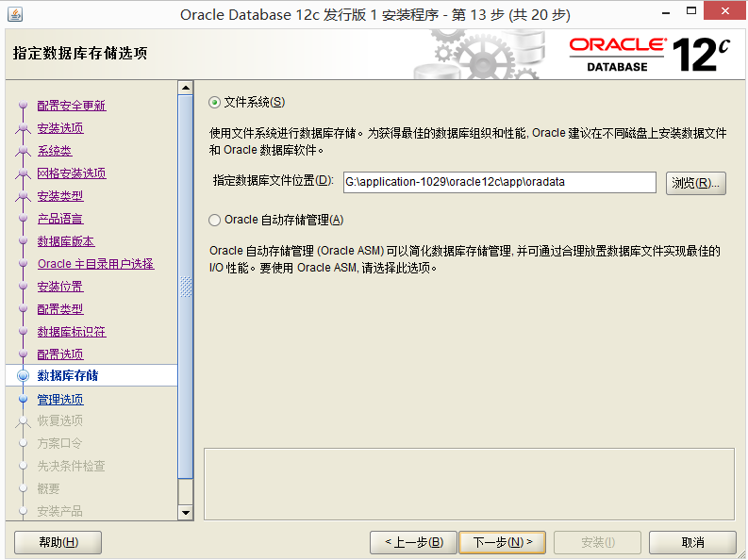Screen dimensions: 748x560
Task: Go back with the 上一步(B) button
Action: tap(413, 542)
